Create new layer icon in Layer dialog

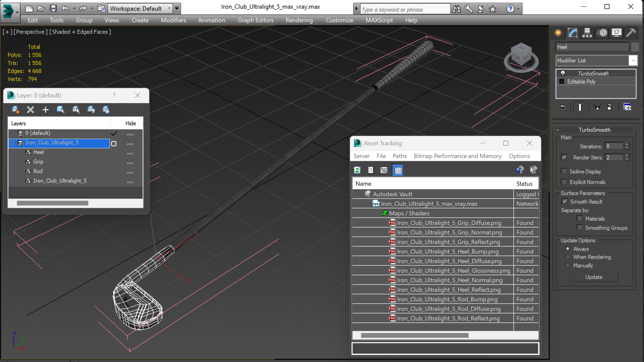(15, 110)
